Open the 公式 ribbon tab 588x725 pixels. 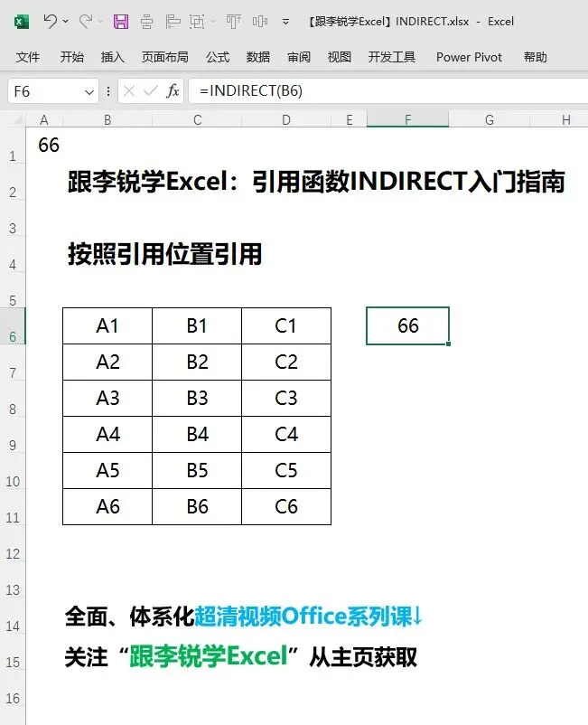[218, 57]
